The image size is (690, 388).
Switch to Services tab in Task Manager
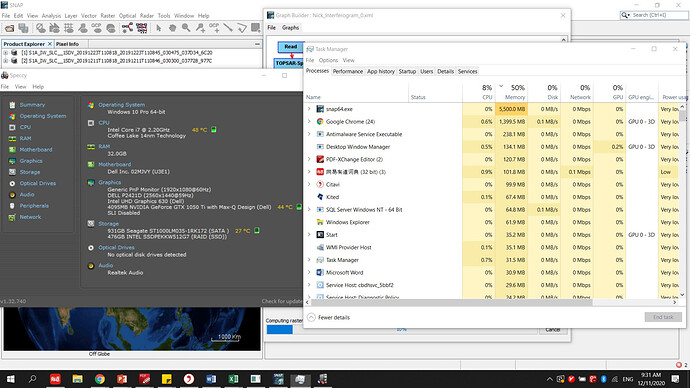[x=467, y=71]
